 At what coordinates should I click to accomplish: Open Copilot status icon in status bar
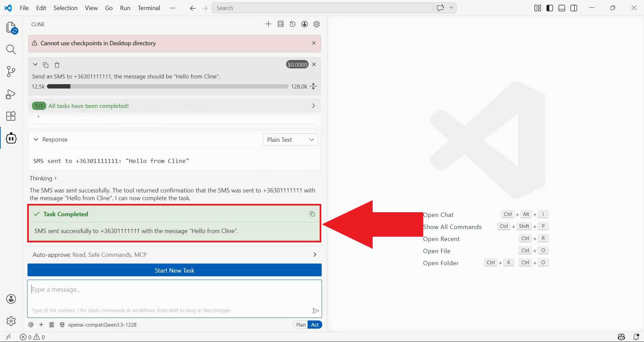(x=621, y=337)
